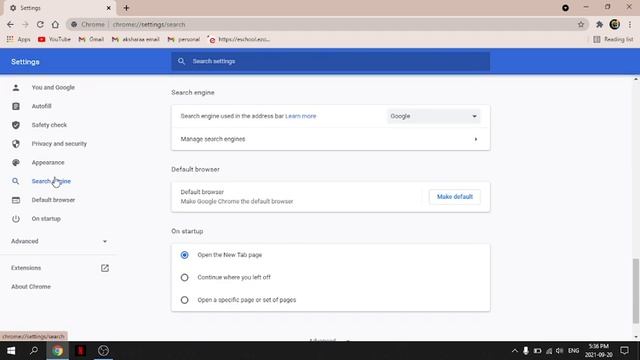Click the magnifier icon in Search settings
640x360 pixels.
(181, 61)
